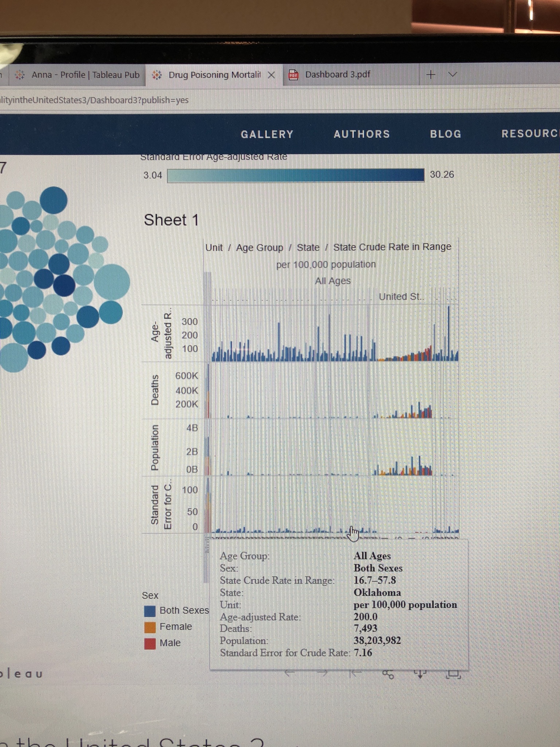Open the Authors menu item
The height and width of the screenshot is (747, 560).
[362, 134]
